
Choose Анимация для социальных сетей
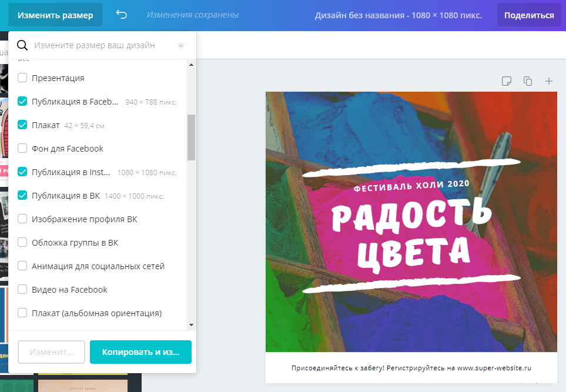click(22, 266)
